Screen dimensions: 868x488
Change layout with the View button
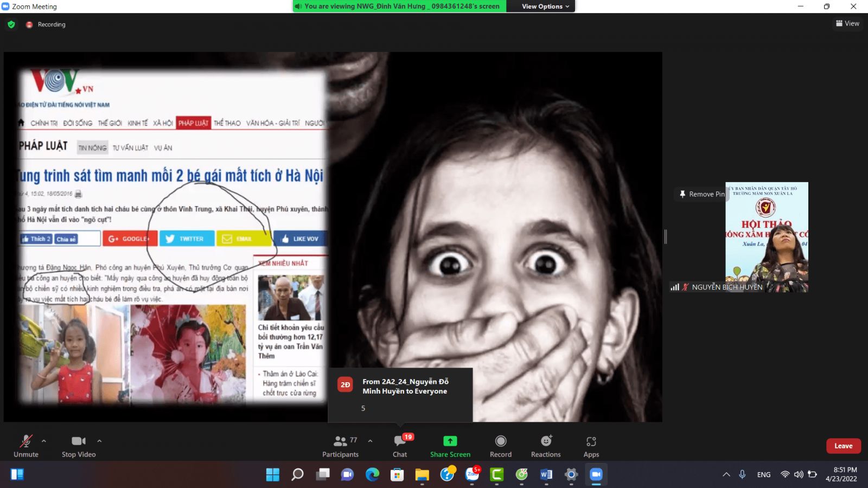click(x=847, y=23)
